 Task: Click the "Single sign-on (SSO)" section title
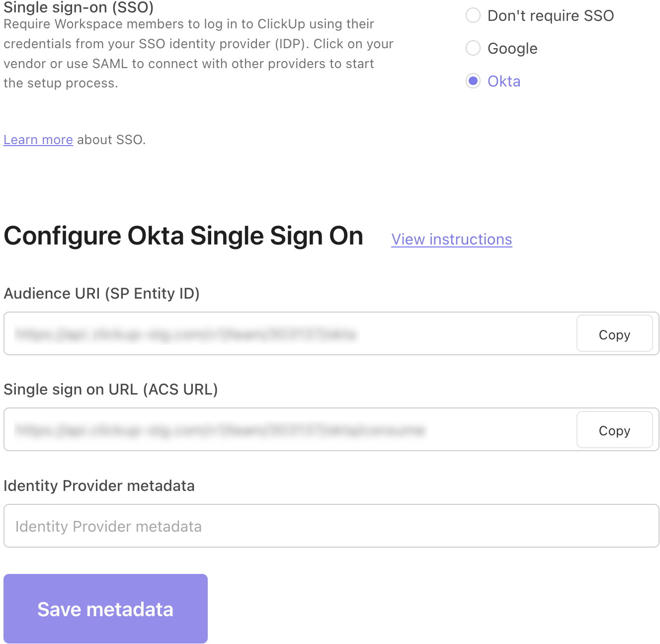tap(79, 7)
